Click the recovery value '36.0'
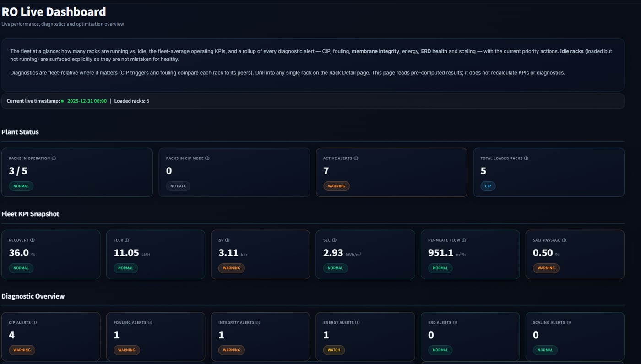Image resolution: width=641 pixels, height=364 pixels. [19, 253]
